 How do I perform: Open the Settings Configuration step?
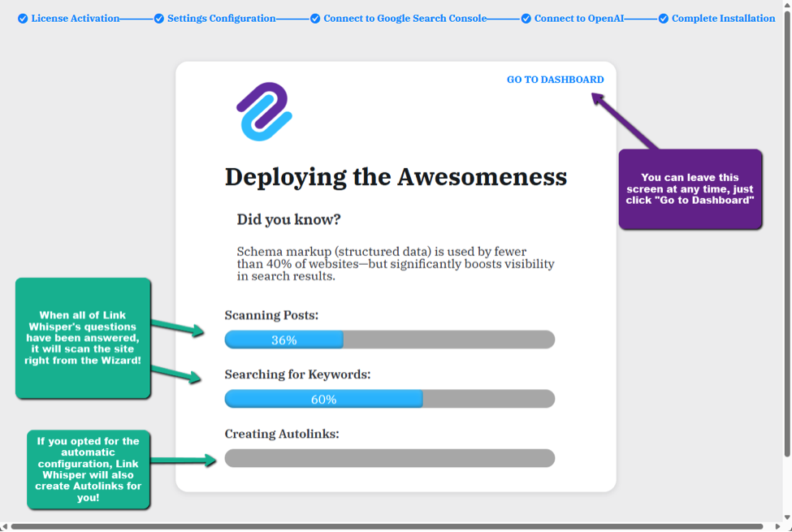[221, 19]
